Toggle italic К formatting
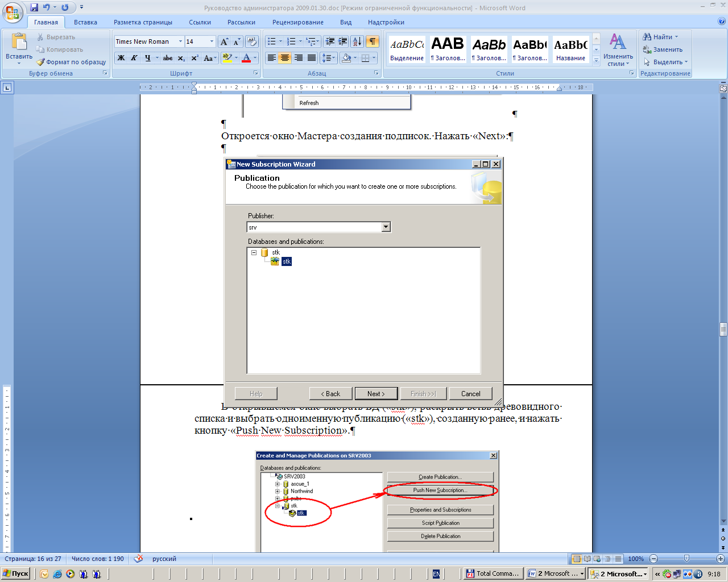Viewport: 728px width, 582px height. (x=134, y=58)
